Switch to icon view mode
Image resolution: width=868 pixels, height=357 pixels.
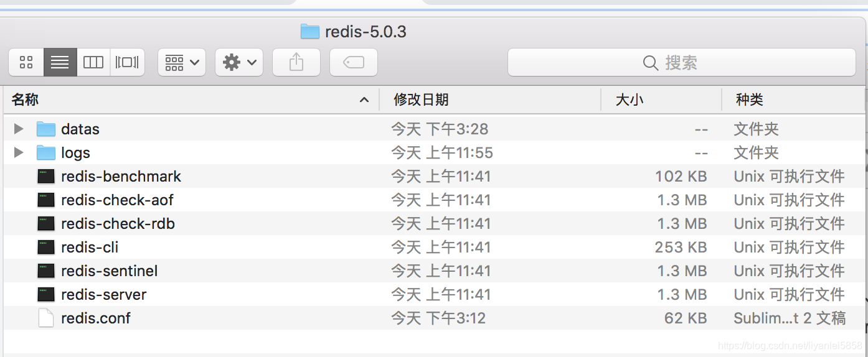(x=26, y=62)
